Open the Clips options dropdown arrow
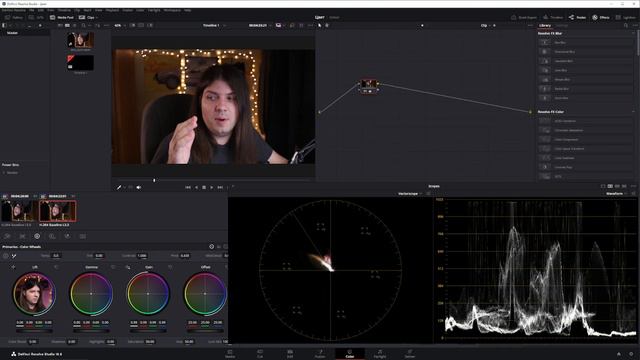The width and height of the screenshot is (640, 360). pyautogui.click(x=97, y=18)
